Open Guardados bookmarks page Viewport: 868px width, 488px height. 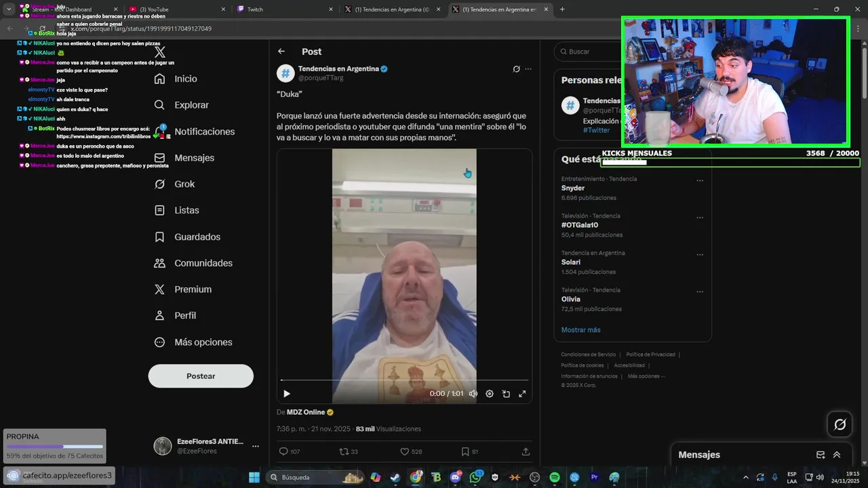[187, 237]
